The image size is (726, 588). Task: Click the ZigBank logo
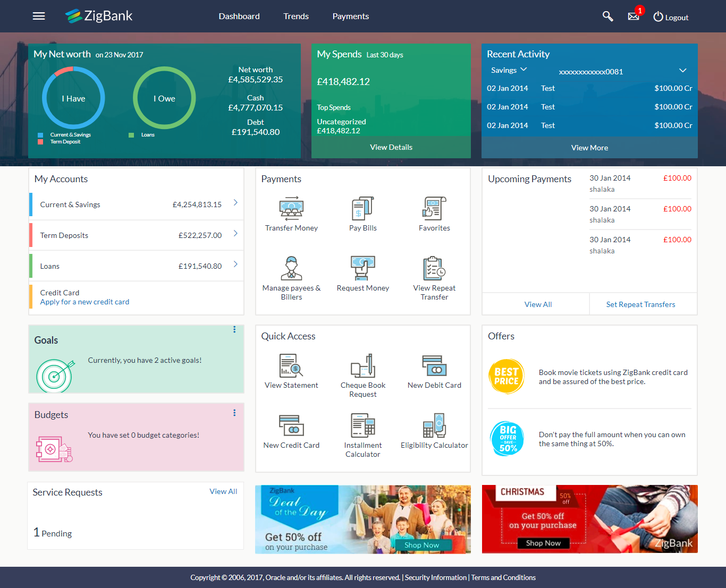pos(99,16)
